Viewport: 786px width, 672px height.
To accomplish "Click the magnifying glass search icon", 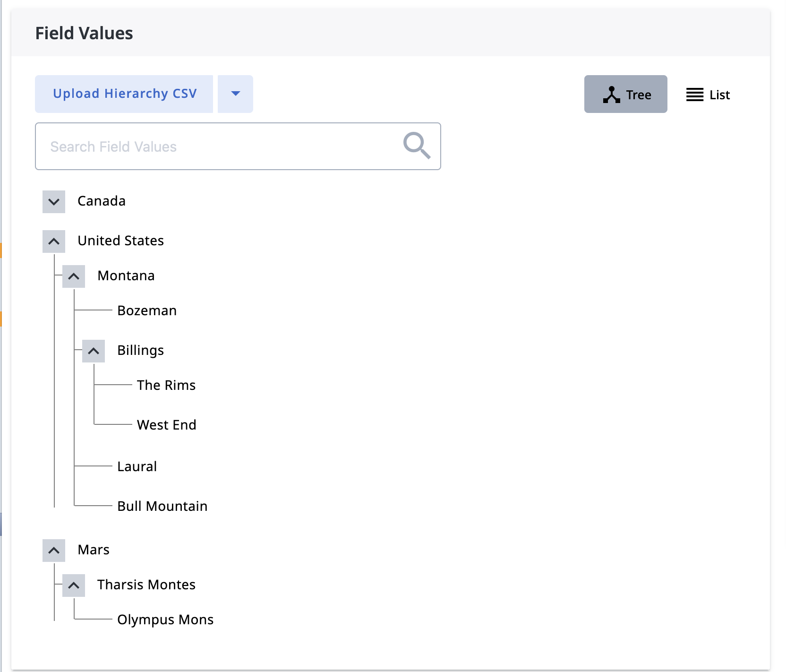I will point(417,146).
